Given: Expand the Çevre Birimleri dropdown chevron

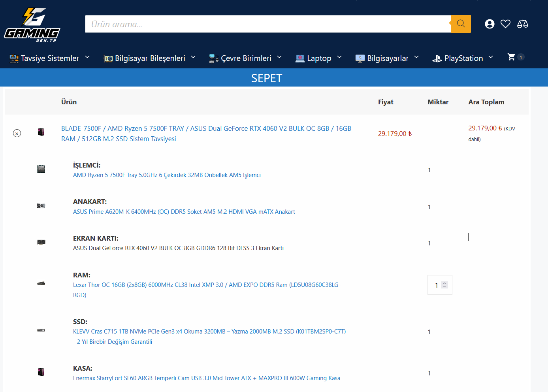Looking at the screenshot, I should 279,57.
